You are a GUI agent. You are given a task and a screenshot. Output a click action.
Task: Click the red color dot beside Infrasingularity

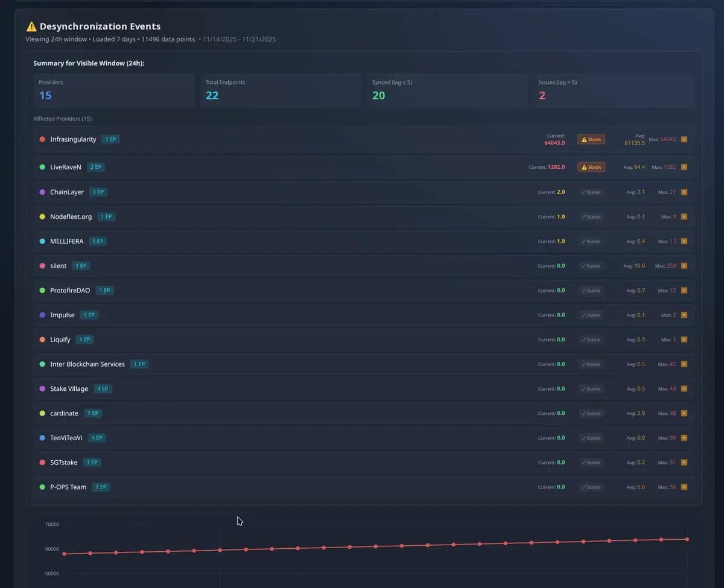42,139
